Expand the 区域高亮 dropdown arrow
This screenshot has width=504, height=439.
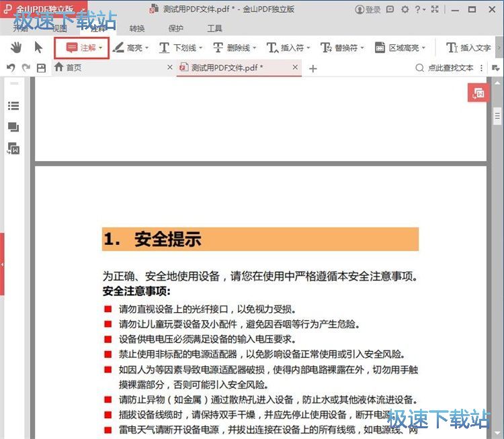click(423, 48)
